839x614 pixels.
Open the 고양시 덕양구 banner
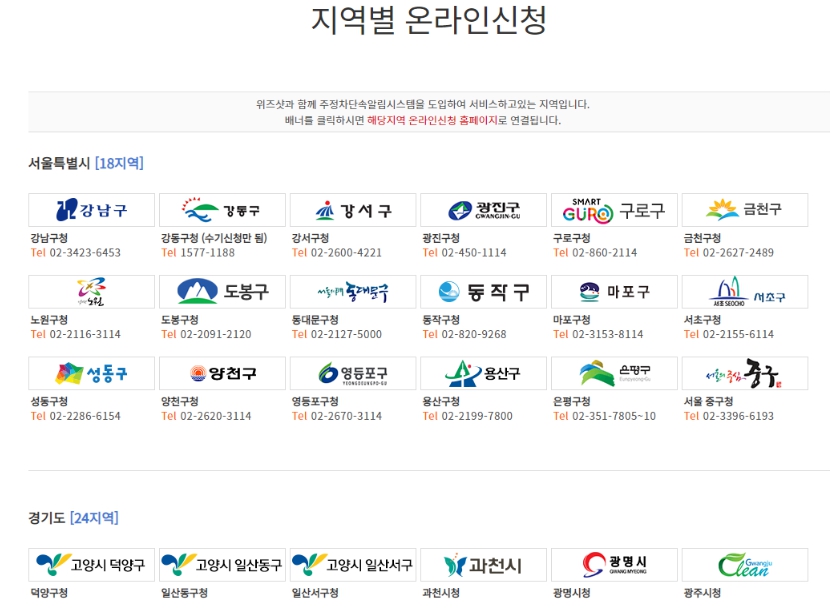91,565
